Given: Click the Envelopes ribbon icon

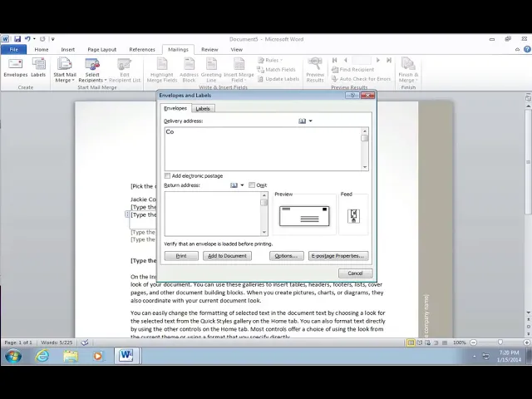Looking at the screenshot, I should pos(15,68).
